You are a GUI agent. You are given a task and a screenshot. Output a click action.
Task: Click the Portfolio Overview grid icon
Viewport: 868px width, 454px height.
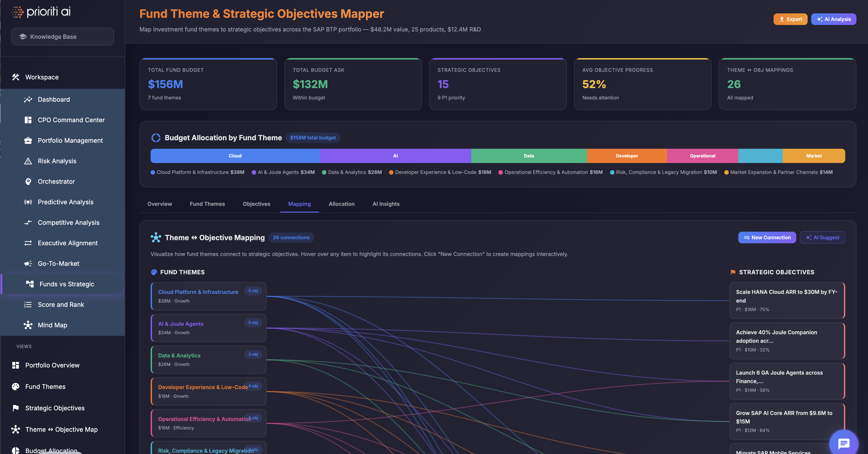click(16, 365)
